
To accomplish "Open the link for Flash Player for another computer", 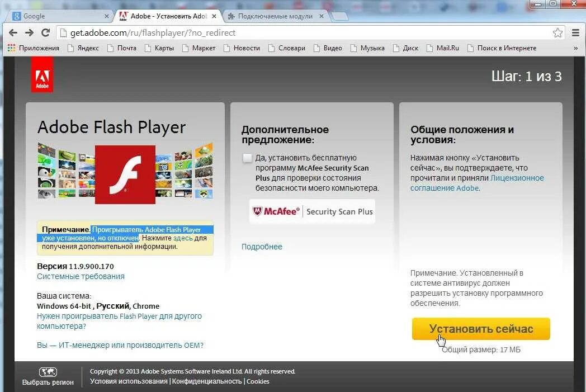I will 119,321.
